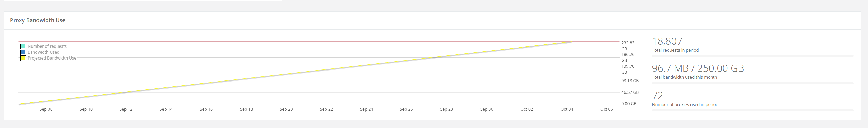
Task: Click the Number of requests legend label
Action: [x=47, y=46]
